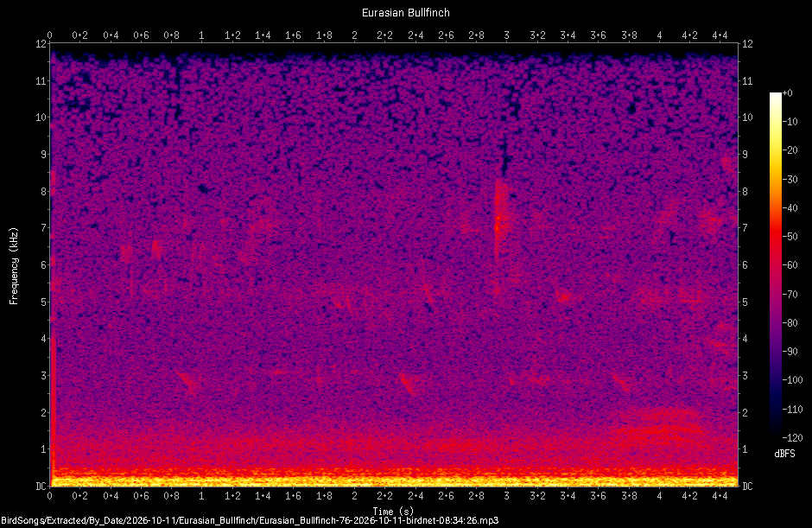The height and width of the screenshot is (528, 812).
Task: Click the "+0" color scale value
Action: [787, 93]
